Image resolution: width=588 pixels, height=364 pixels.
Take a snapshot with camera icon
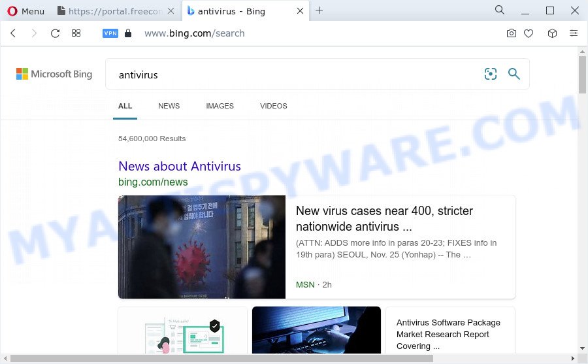point(511,33)
